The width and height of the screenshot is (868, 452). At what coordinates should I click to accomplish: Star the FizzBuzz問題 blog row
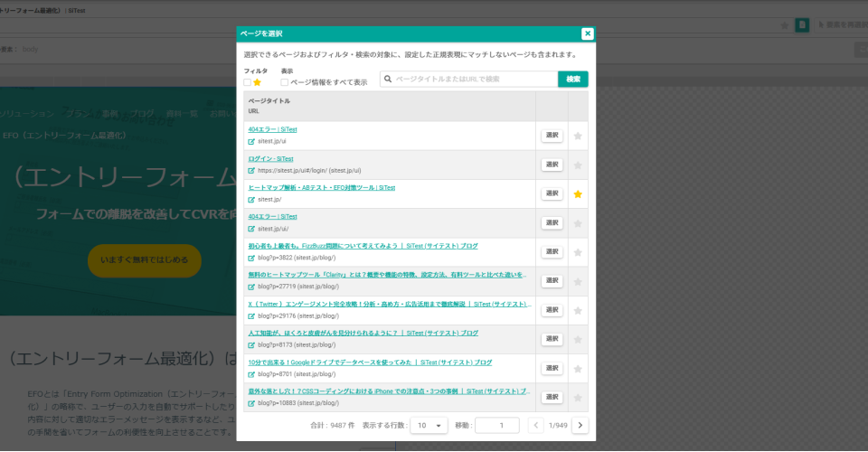pos(578,252)
